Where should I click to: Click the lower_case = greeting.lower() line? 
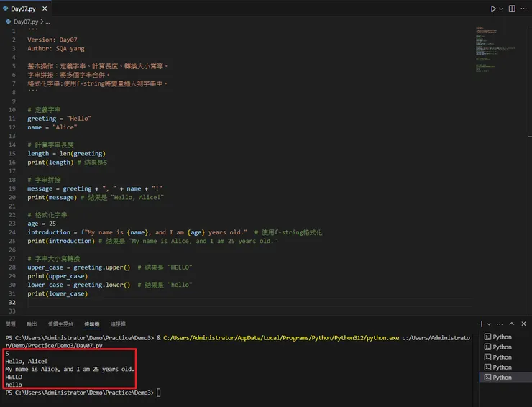click(78, 285)
